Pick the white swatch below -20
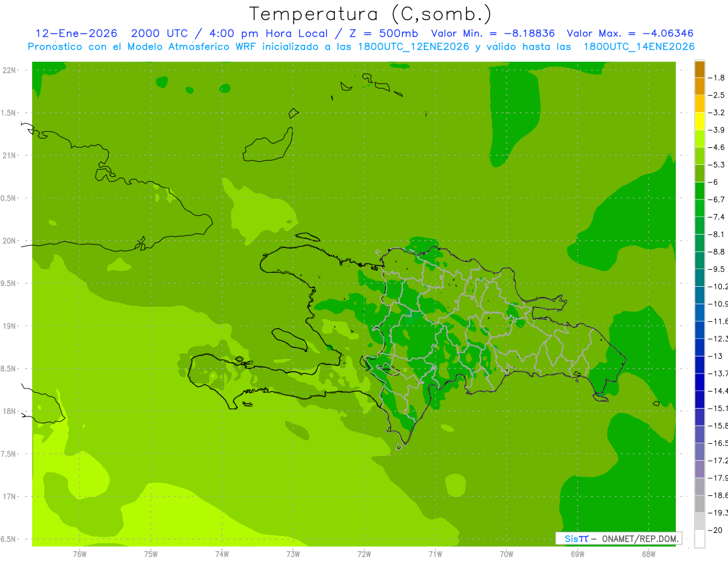 [x=699, y=538]
